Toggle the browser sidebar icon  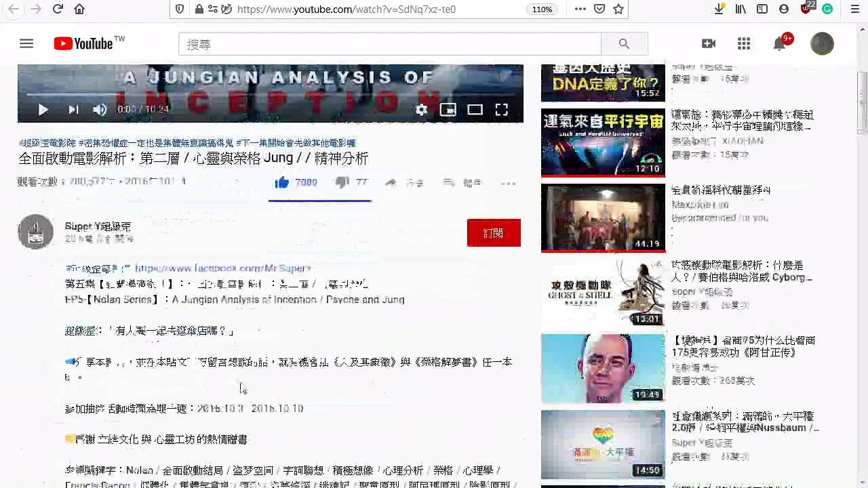(762, 9)
